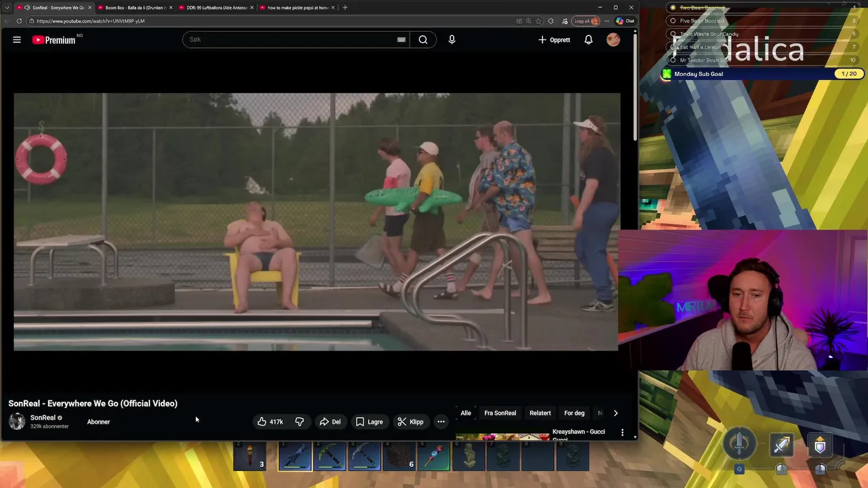Select the torch hotbar slot with count 3
The width and height of the screenshot is (868, 488).
tap(250, 455)
